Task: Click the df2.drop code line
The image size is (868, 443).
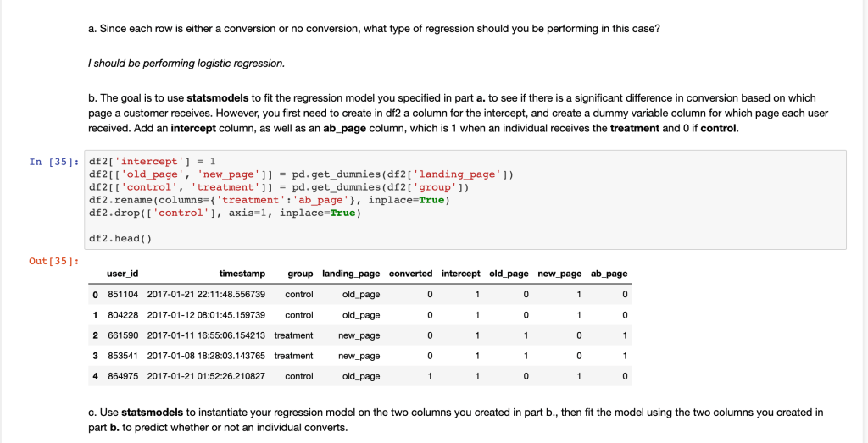Action: [x=224, y=213]
